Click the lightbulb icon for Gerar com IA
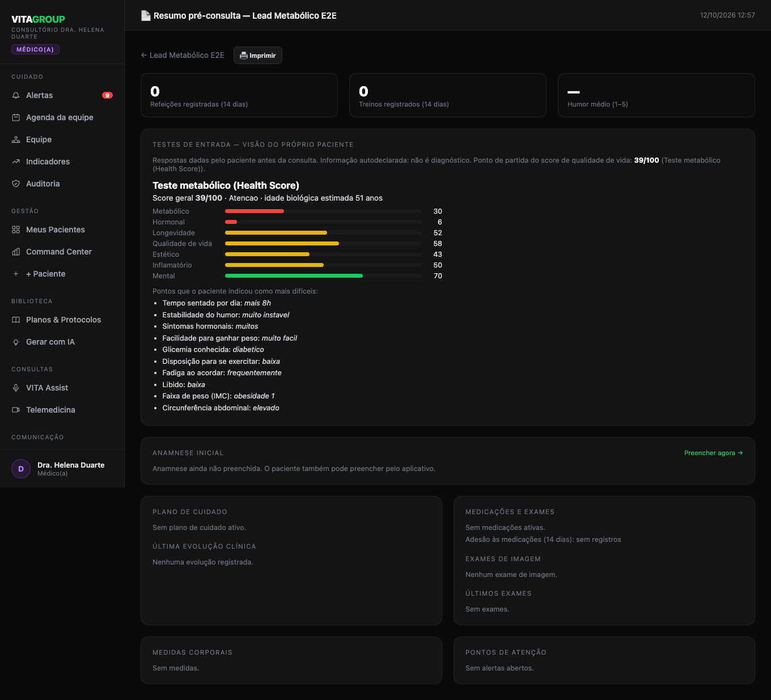Image resolution: width=771 pixels, height=700 pixels. [x=16, y=342]
